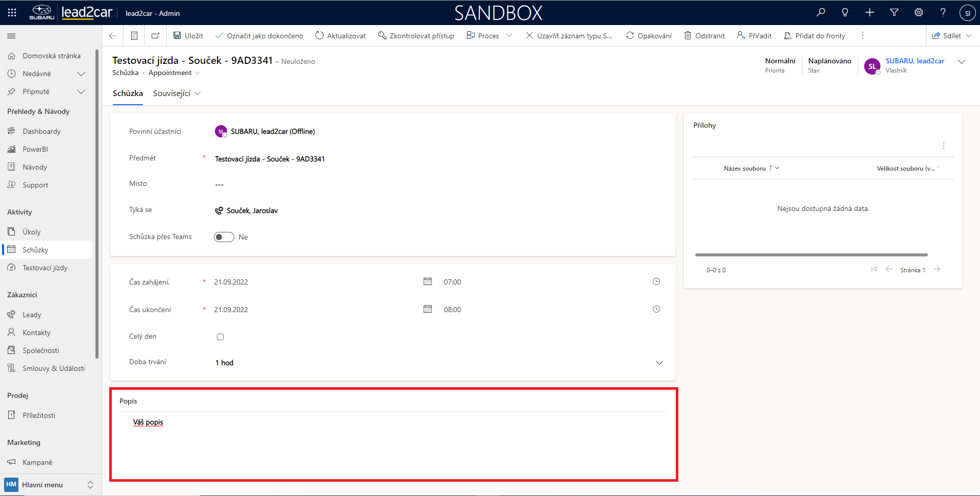Open the Související tab
This screenshot has width=980, height=496.
(x=177, y=93)
